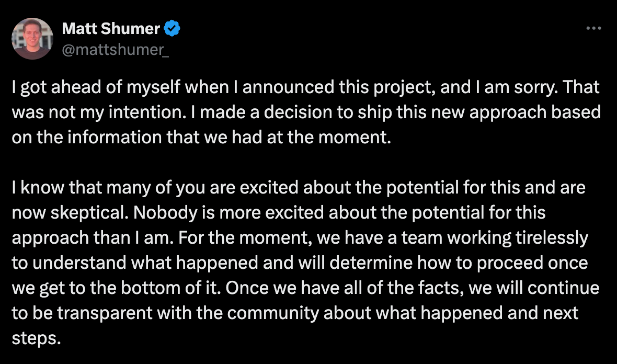Open Matt Shumer's profile picture
The width and height of the screenshot is (617, 364).
[32, 39]
